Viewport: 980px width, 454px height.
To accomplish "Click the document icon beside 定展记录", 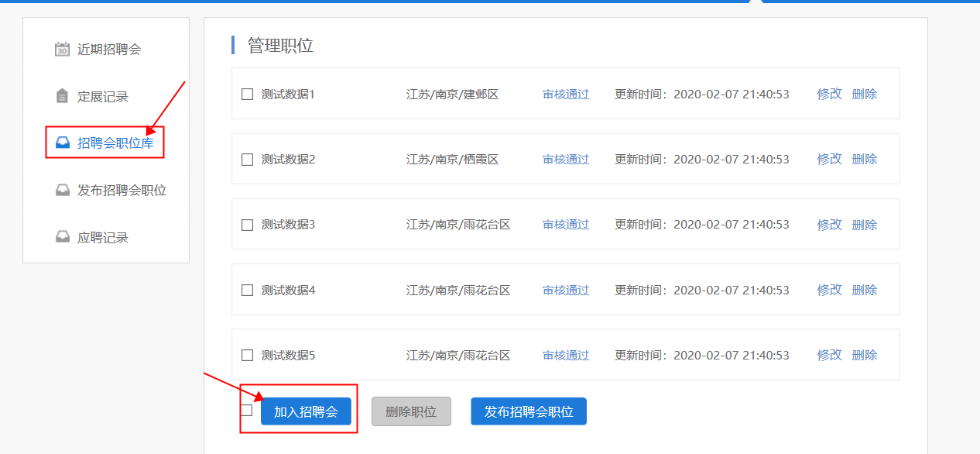I will click(63, 96).
